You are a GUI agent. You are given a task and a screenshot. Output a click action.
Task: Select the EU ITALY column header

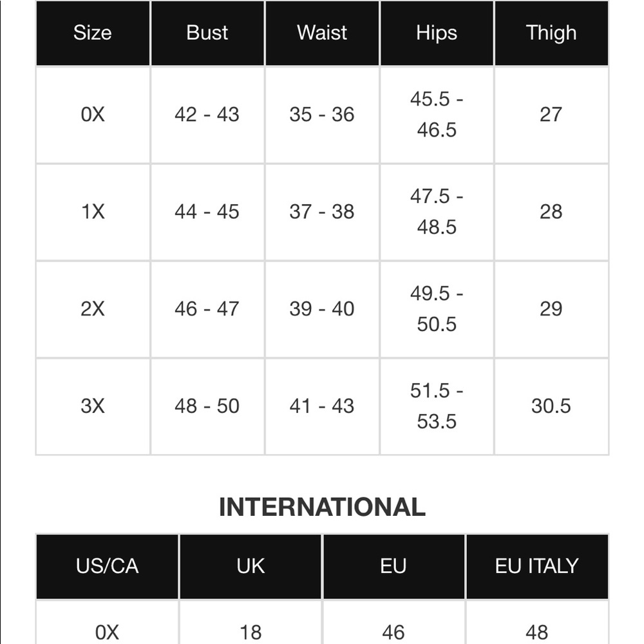tap(537, 566)
